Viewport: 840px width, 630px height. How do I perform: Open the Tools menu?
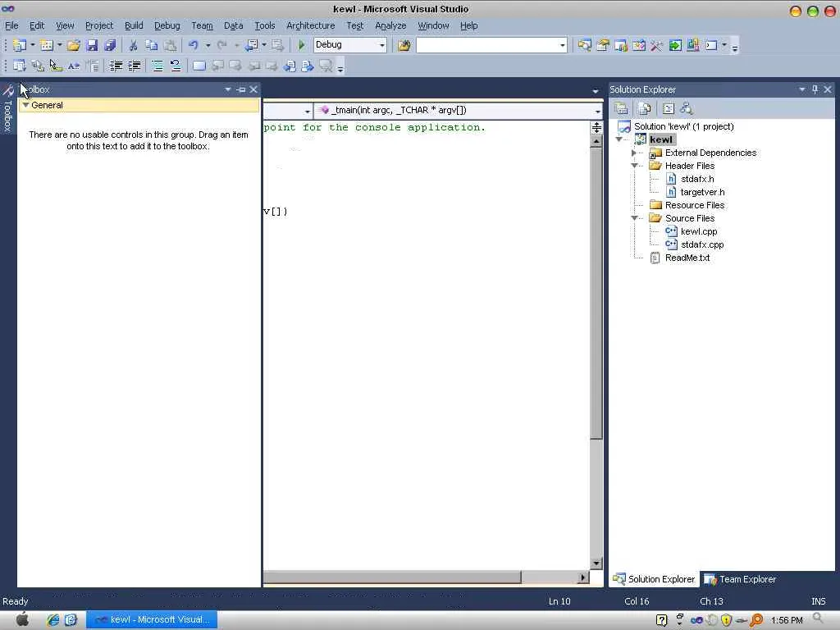coord(265,25)
